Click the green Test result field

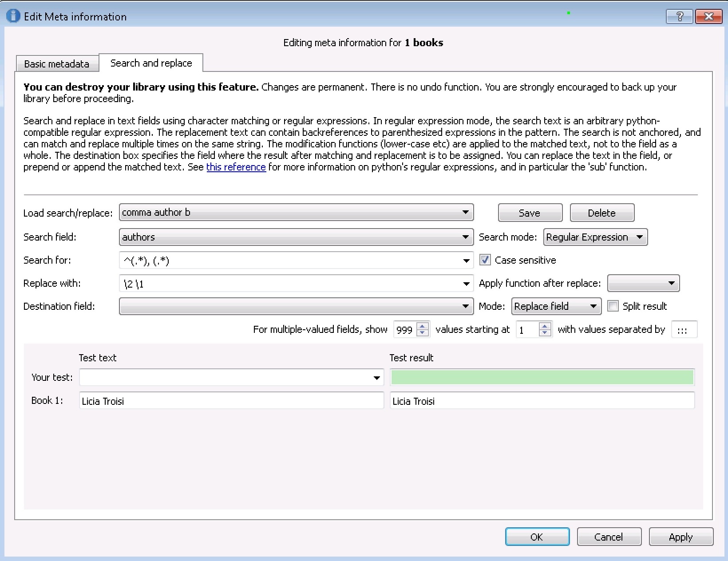pyautogui.click(x=542, y=377)
